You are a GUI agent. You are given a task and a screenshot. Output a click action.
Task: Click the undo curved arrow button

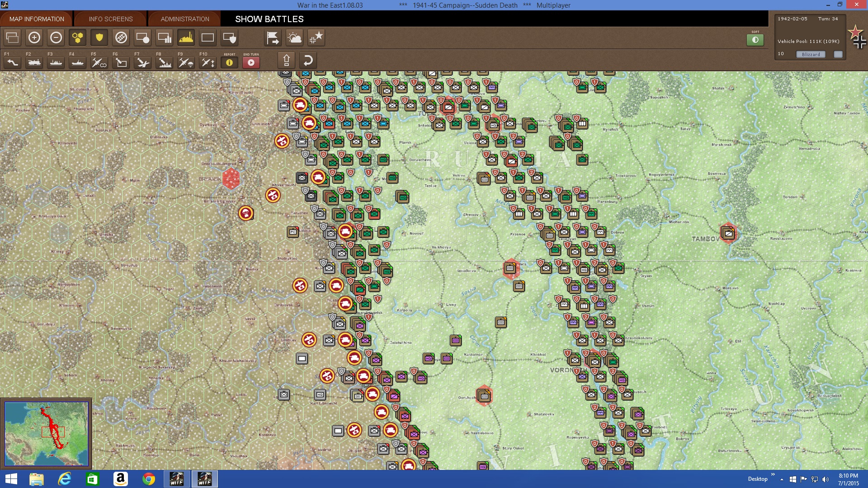(x=308, y=60)
